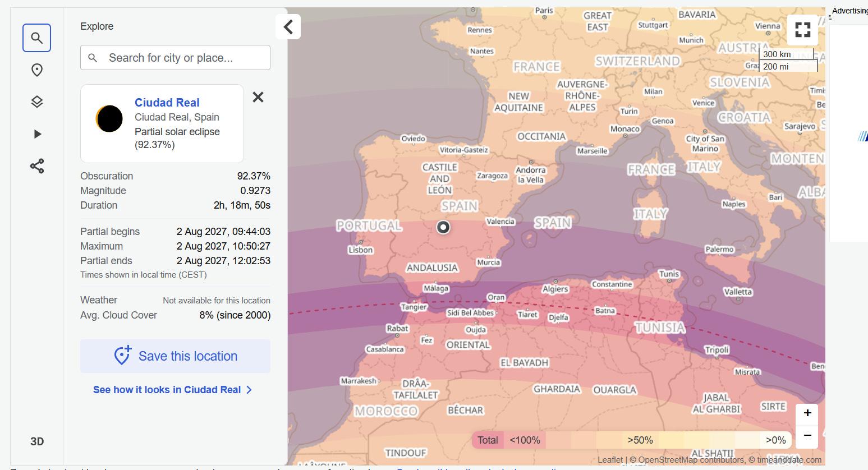Screen dimensions: 868x470
Task: Click the Valletta label on the map
Action: coord(738,292)
